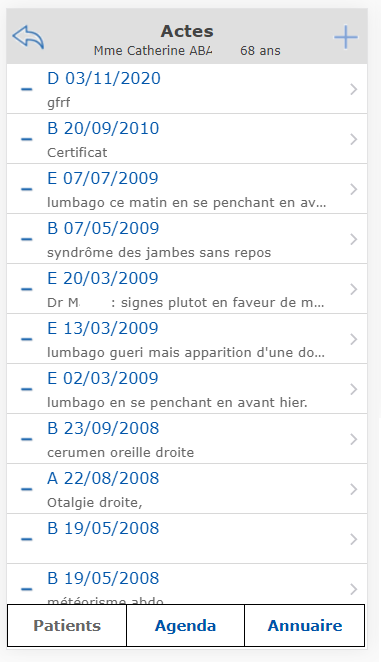The width and height of the screenshot is (381, 662).
Task: Switch to the Patients tab
Action: click(67, 625)
